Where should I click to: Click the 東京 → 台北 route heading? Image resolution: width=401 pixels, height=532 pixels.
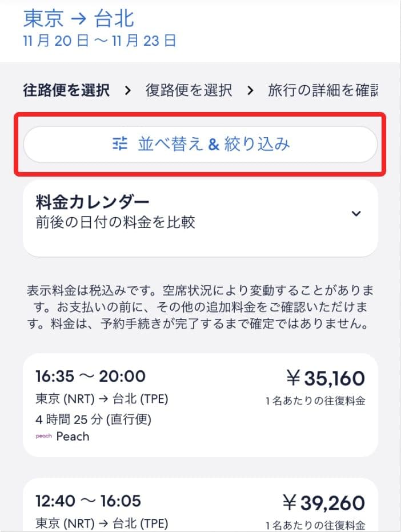pos(79,18)
